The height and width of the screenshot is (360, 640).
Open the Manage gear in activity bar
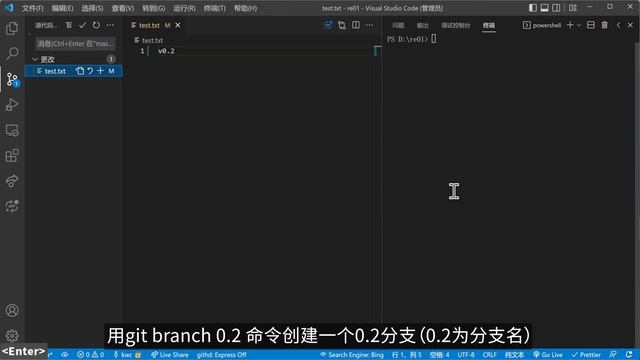pos(12,336)
